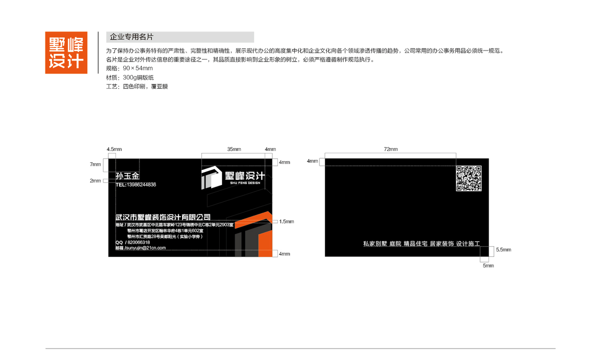This screenshot has height=364, width=601.
Task: Click the 2mm dimension label
Action: tap(95, 181)
